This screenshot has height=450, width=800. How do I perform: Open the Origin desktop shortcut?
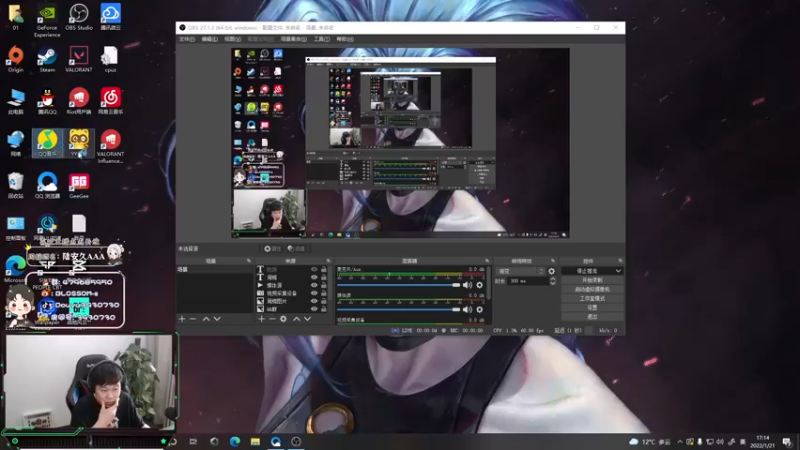coord(15,59)
